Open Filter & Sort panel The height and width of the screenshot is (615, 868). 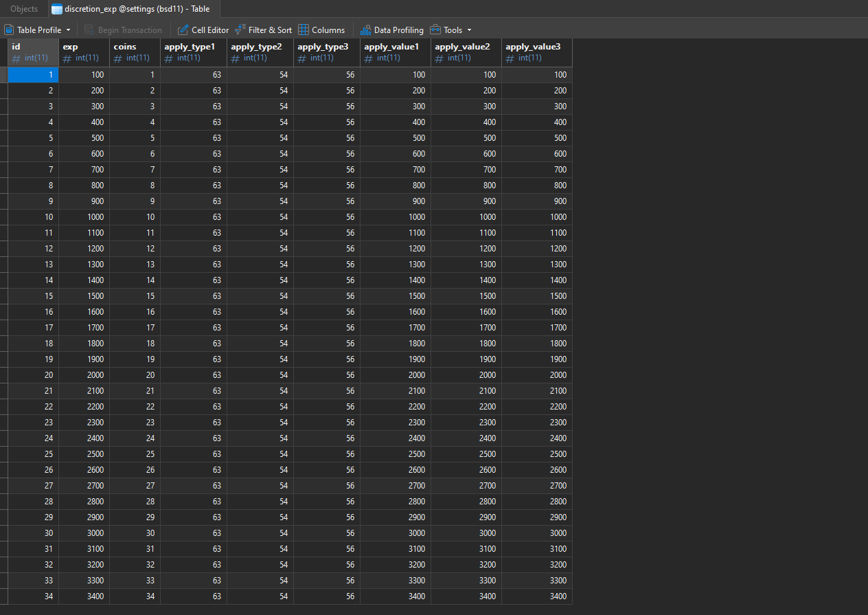[263, 30]
